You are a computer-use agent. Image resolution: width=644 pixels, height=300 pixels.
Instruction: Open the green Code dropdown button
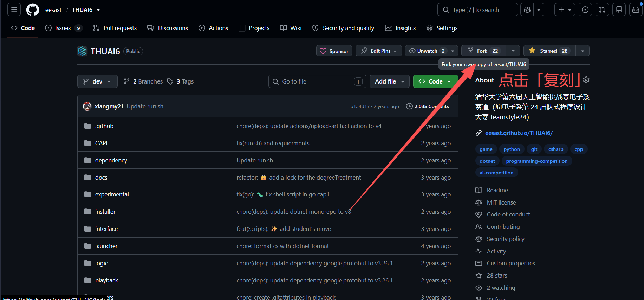(436, 81)
